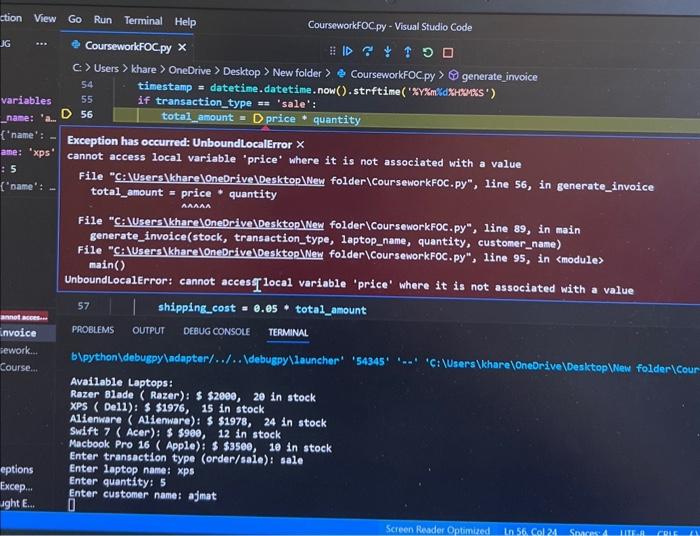Switch to the PROBLEMS panel tab
Screen dimensions: 700x536
93,330
